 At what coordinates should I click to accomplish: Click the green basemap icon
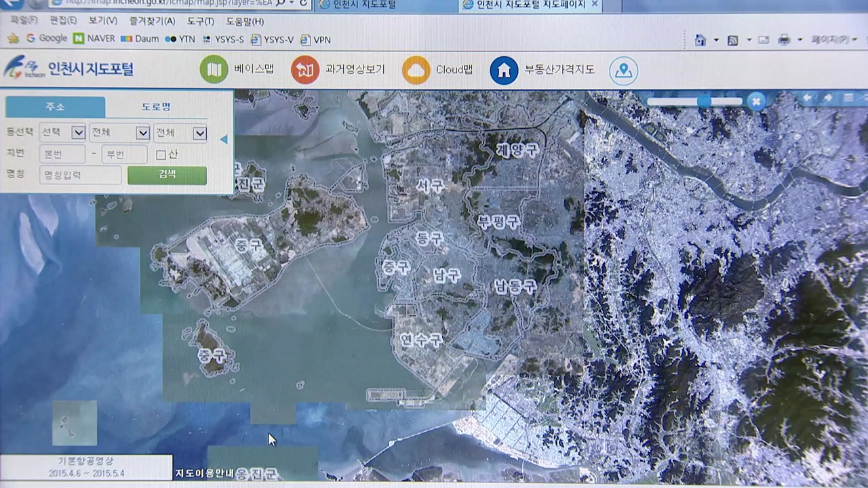[x=214, y=70]
